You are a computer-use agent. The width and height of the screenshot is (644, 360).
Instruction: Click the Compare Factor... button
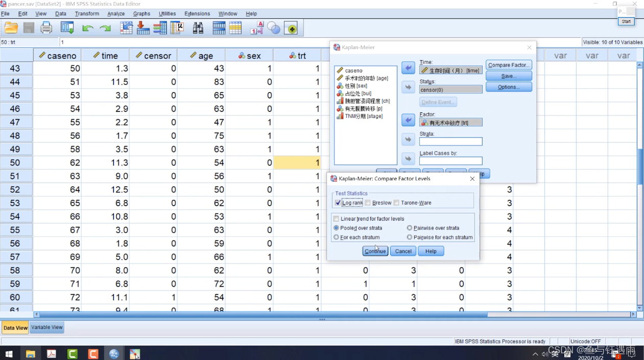click(509, 65)
